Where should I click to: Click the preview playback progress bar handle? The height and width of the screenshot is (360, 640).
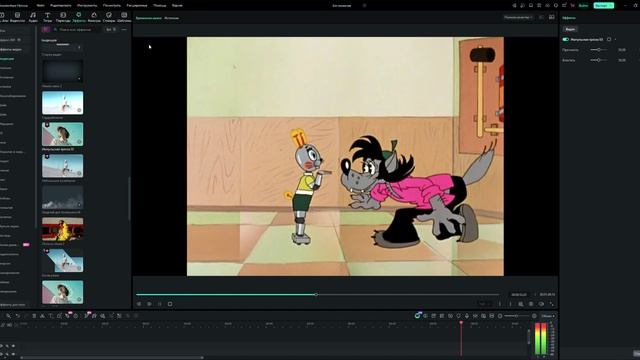click(316, 294)
